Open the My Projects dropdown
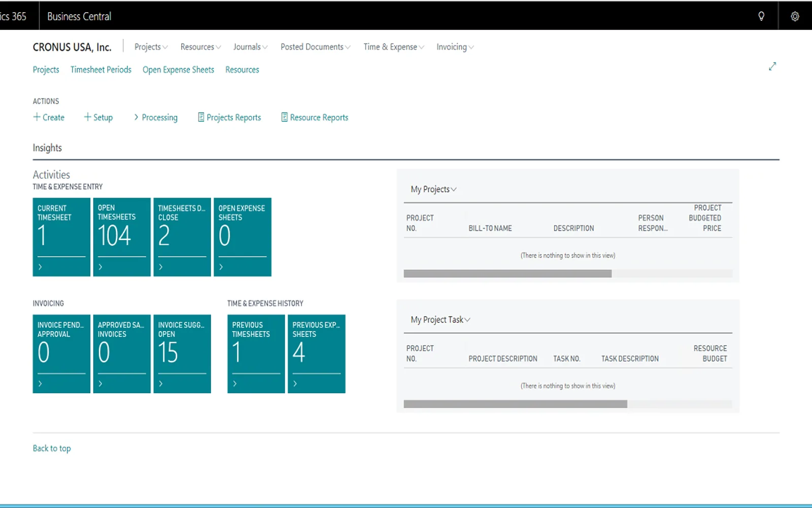This screenshot has width=812, height=508. tap(433, 189)
